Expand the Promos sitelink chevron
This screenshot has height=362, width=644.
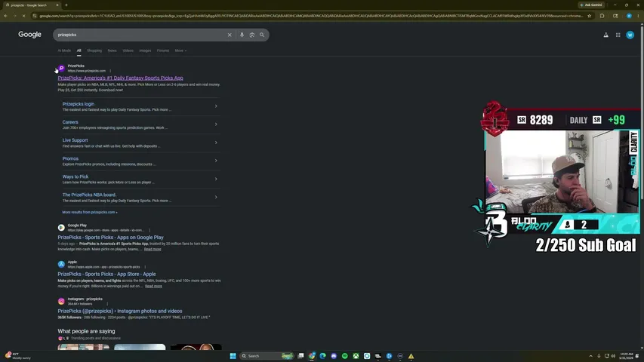pos(216,161)
